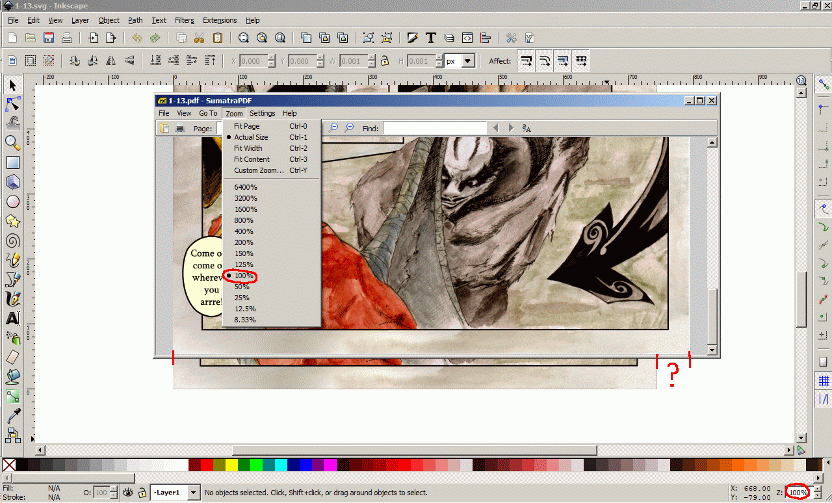The width and height of the screenshot is (832, 503).
Task: Select Custom Zoom in SumatraPDF menu
Action: pos(258,170)
